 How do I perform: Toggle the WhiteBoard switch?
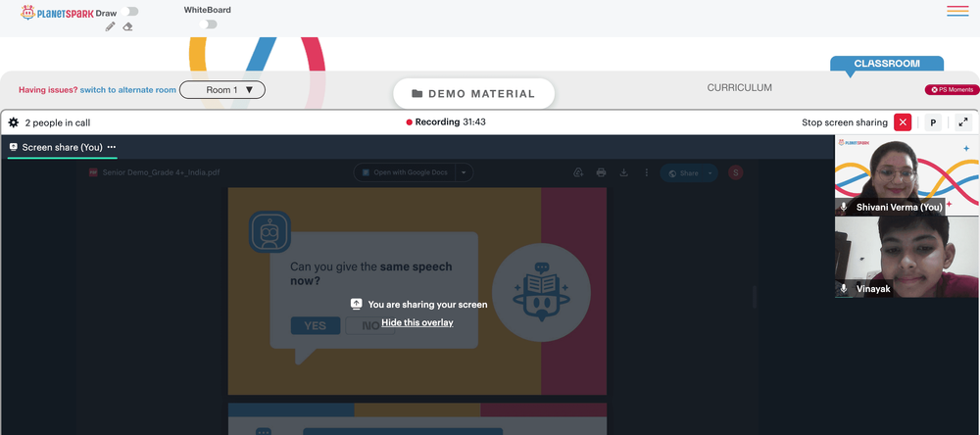(x=208, y=24)
